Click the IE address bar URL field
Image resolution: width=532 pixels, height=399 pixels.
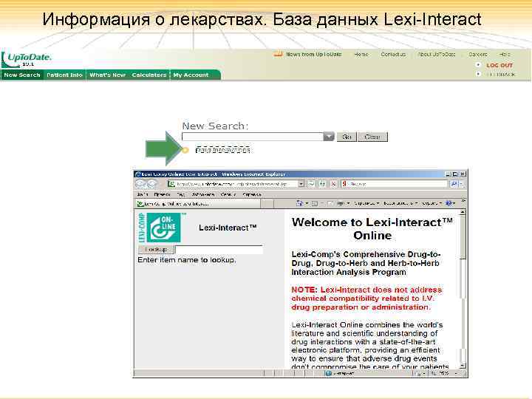point(233,184)
